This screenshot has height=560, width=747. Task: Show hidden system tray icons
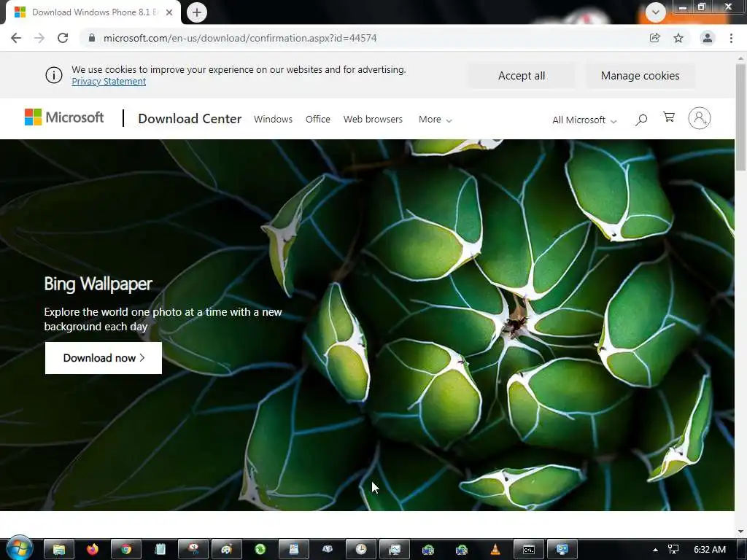pyautogui.click(x=656, y=550)
